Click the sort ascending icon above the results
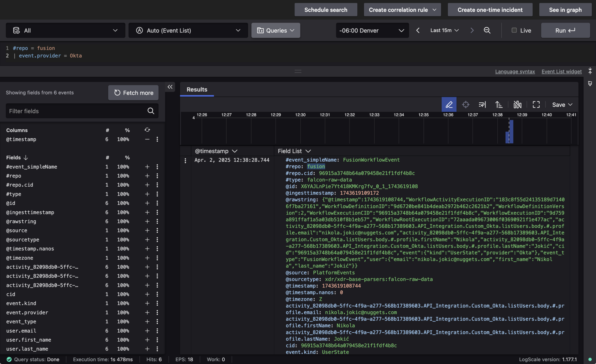This screenshot has height=364, width=596. pyautogui.click(x=499, y=104)
